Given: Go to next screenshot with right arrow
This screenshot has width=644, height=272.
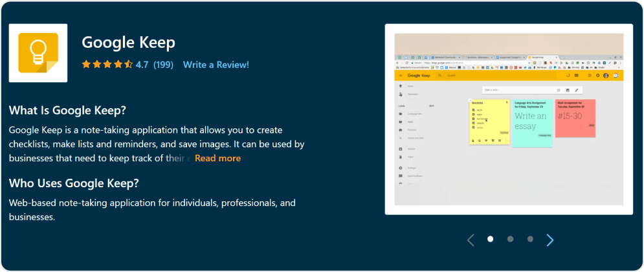Looking at the screenshot, I should click(550, 240).
